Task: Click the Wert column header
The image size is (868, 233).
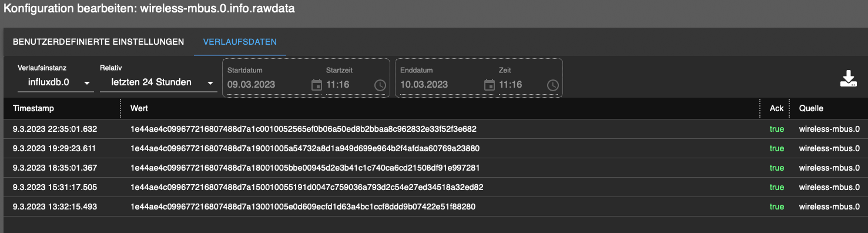Action: [x=139, y=108]
